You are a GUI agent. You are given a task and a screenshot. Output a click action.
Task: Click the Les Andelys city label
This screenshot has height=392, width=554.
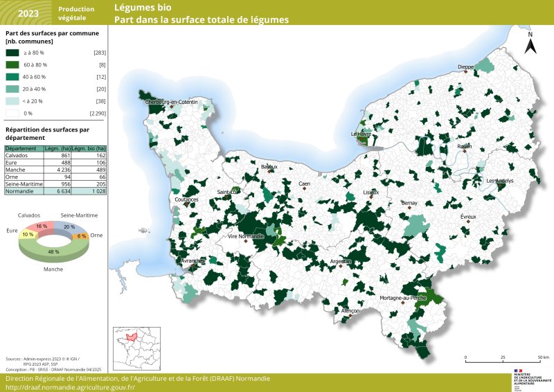click(x=500, y=181)
